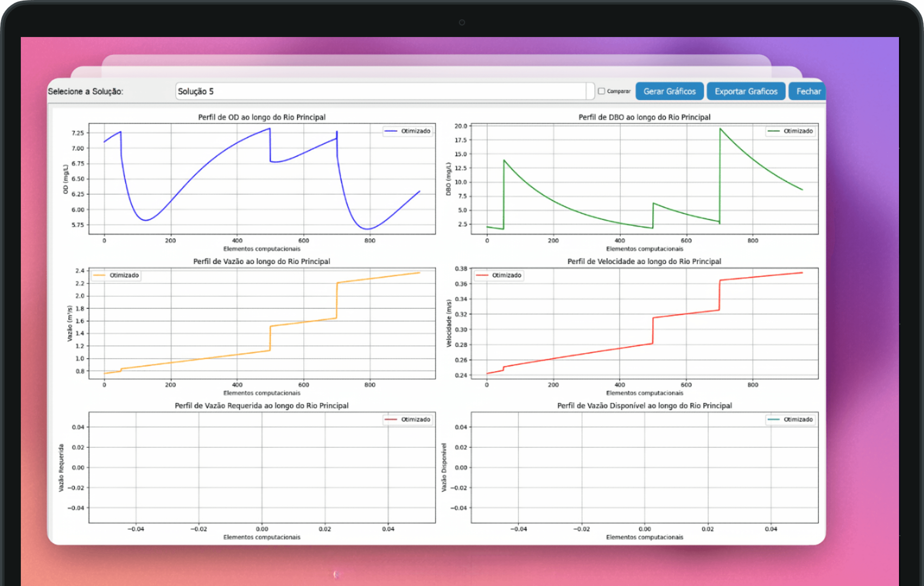Click the 'Selecione a Solução:' label
This screenshot has height=586, width=924.
click(85, 91)
